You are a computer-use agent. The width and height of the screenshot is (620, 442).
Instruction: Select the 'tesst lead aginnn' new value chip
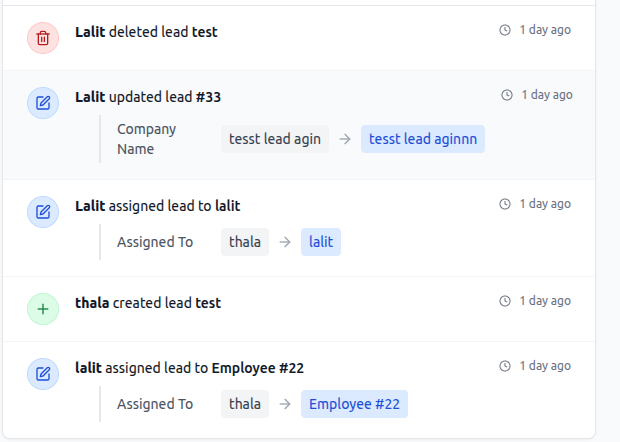[423, 139]
